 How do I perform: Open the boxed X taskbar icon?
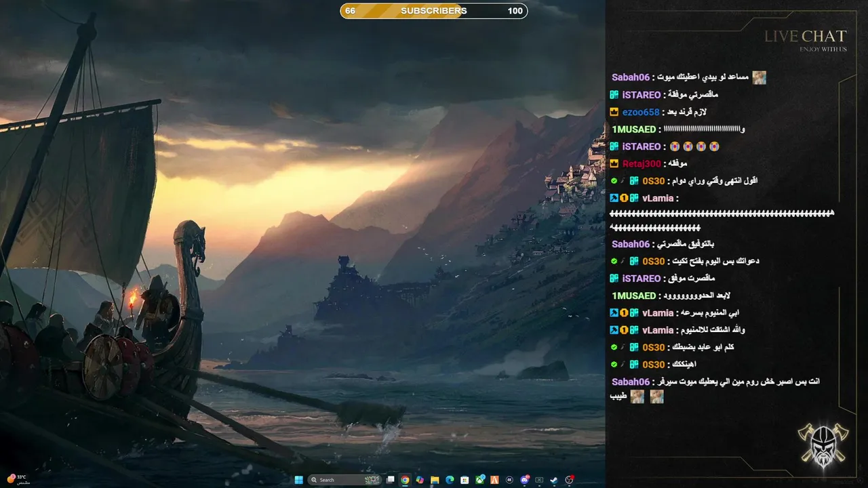click(x=539, y=480)
